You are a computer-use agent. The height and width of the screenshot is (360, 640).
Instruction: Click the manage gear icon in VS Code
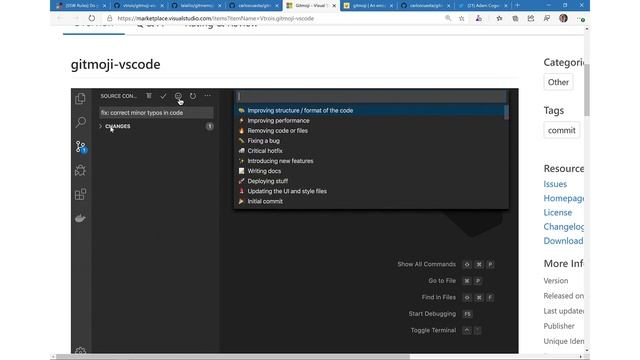[80, 350]
